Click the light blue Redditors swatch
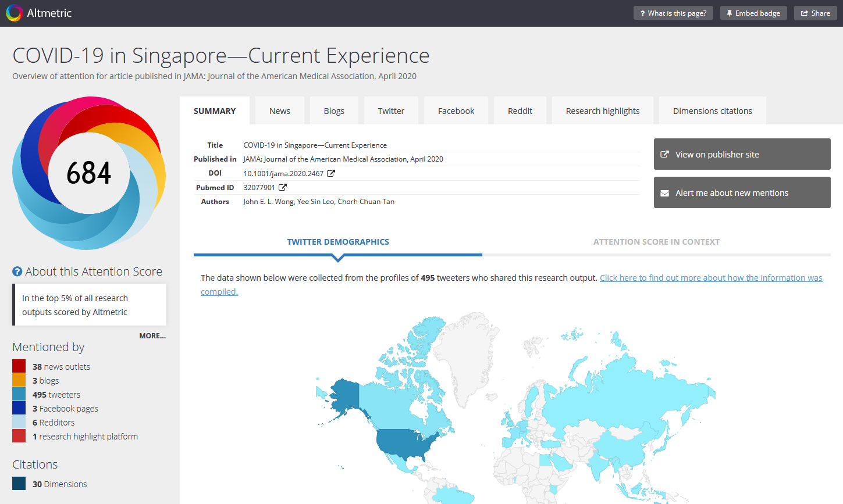Viewport: 843px width, 504px height. coord(19,422)
